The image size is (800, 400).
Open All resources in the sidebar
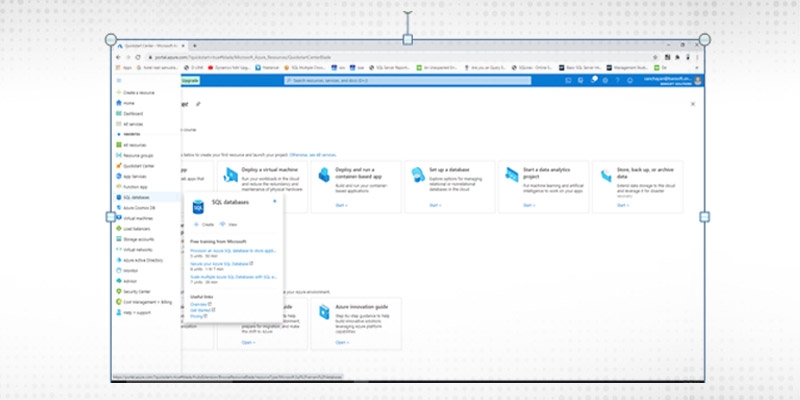pyautogui.click(x=131, y=145)
